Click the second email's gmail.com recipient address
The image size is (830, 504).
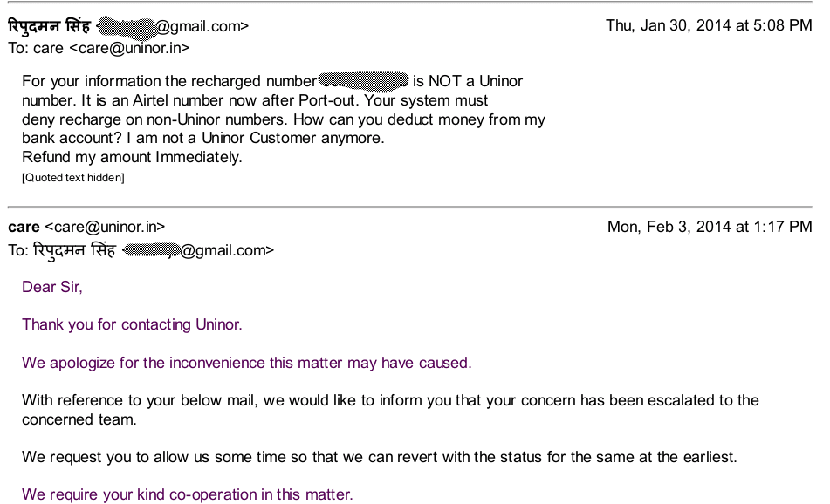point(198,250)
